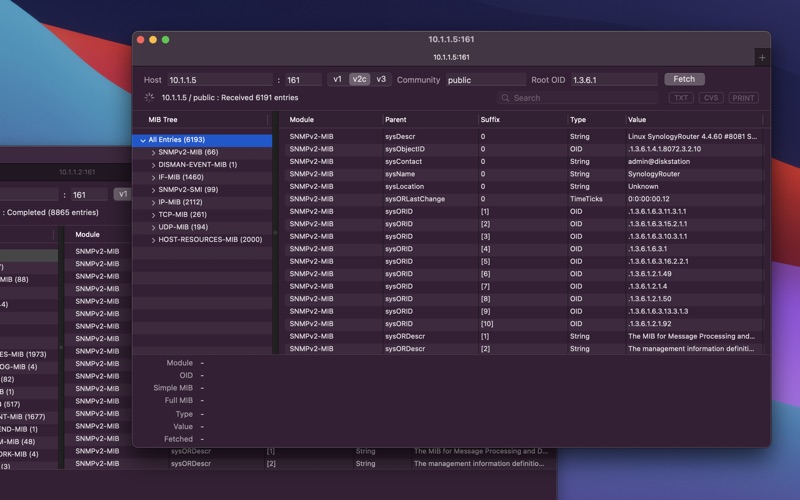The image size is (800, 500).
Task: Click 'Completed (8865 entries)' status in background window
Action: coord(53,212)
